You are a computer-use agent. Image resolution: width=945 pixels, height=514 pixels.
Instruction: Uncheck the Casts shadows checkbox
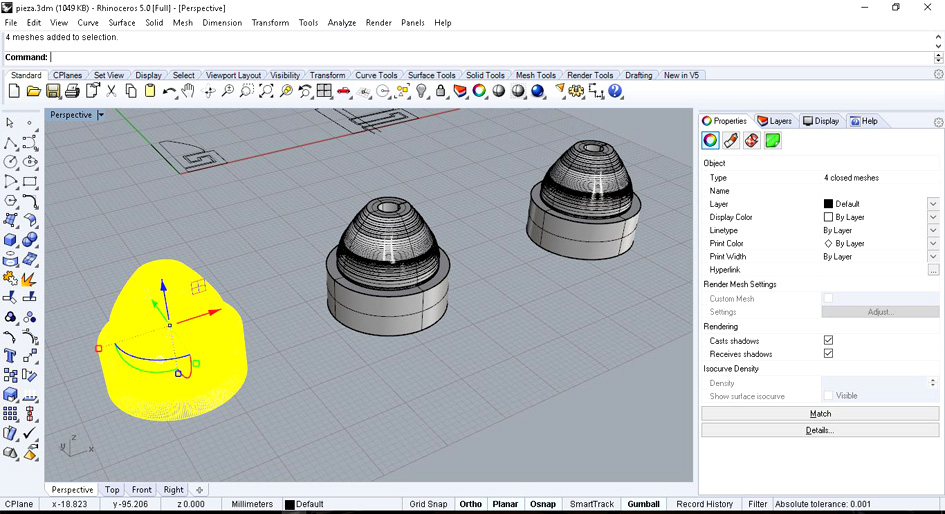pos(828,340)
